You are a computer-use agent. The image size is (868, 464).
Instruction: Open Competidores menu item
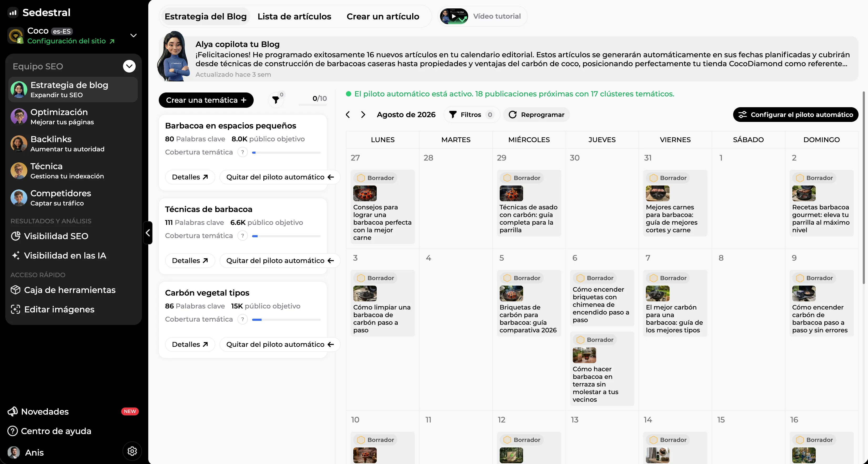coord(73,198)
